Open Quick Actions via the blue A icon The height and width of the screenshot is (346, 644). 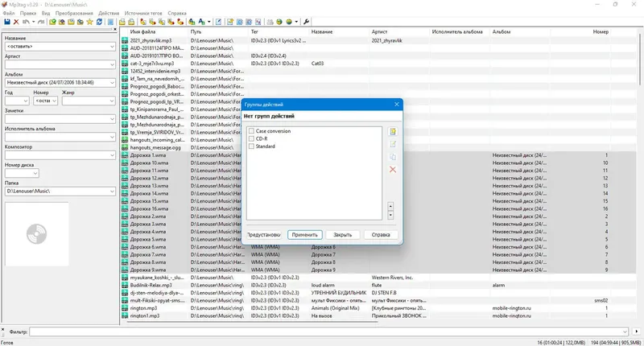200,22
